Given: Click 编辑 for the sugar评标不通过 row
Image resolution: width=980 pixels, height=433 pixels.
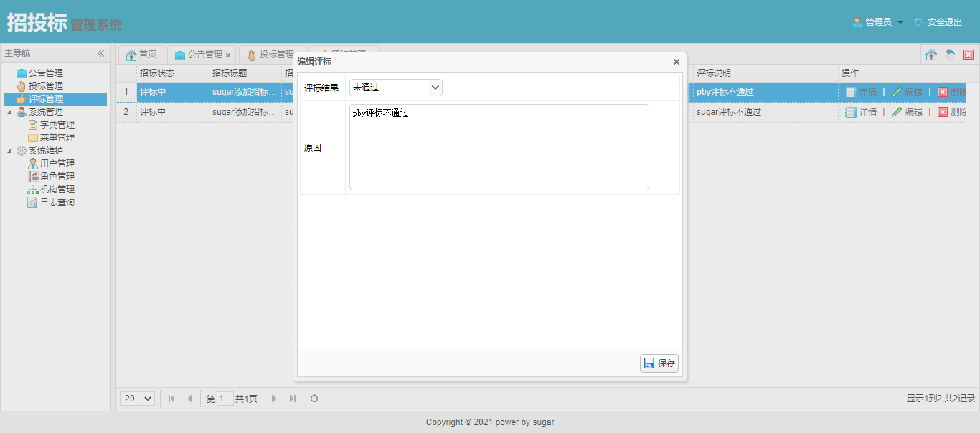Looking at the screenshot, I should coord(907,112).
